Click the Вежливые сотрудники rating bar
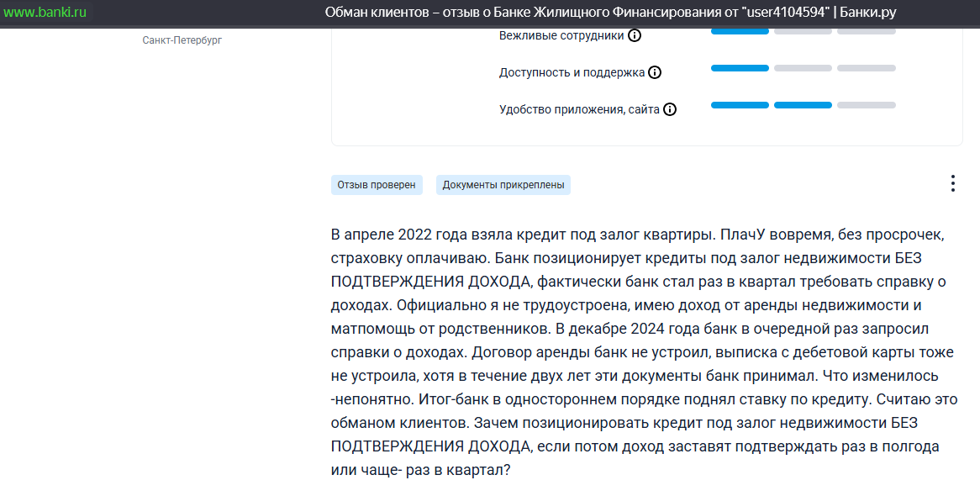This screenshot has width=980, height=496. (803, 31)
